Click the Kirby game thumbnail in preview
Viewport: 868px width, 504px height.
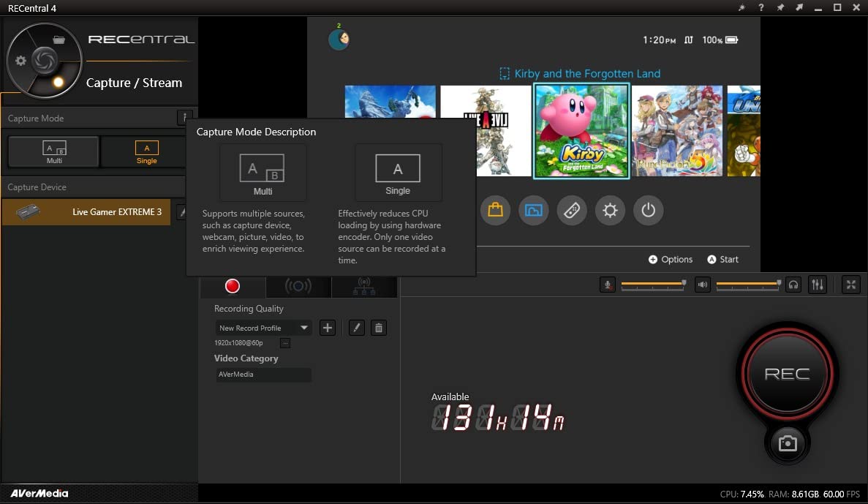pyautogui.click(x=581, y=131)
